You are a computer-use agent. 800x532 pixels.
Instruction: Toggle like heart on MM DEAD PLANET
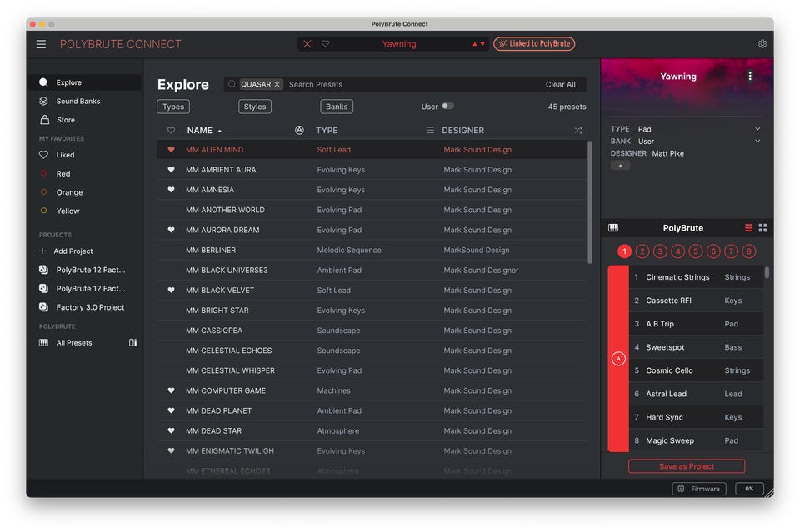tap(172, 410)
